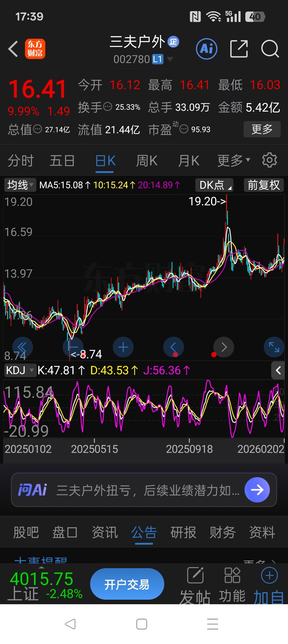Image resolution: width=288 pixels, height=644 pixels.
Task: Collapse indicator panel with side chevron
Action: pos(278,370)
